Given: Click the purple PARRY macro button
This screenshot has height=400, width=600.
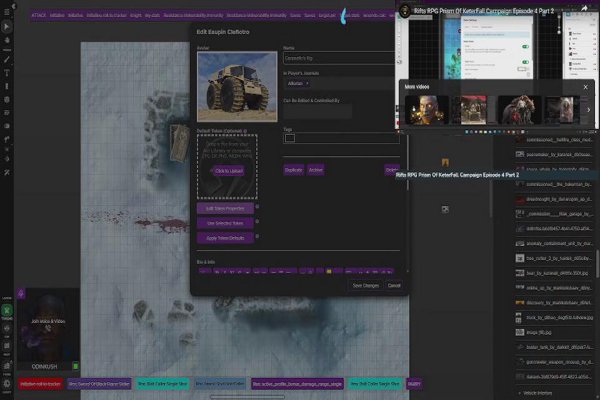Looking at the screenshot, I should click(414, 384).
